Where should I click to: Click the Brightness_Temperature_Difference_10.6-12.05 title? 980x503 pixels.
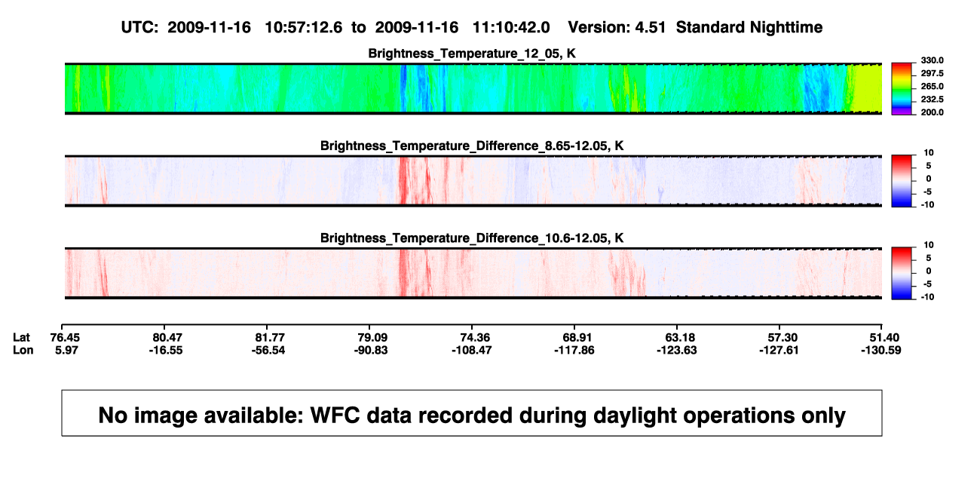coord(472,238)
